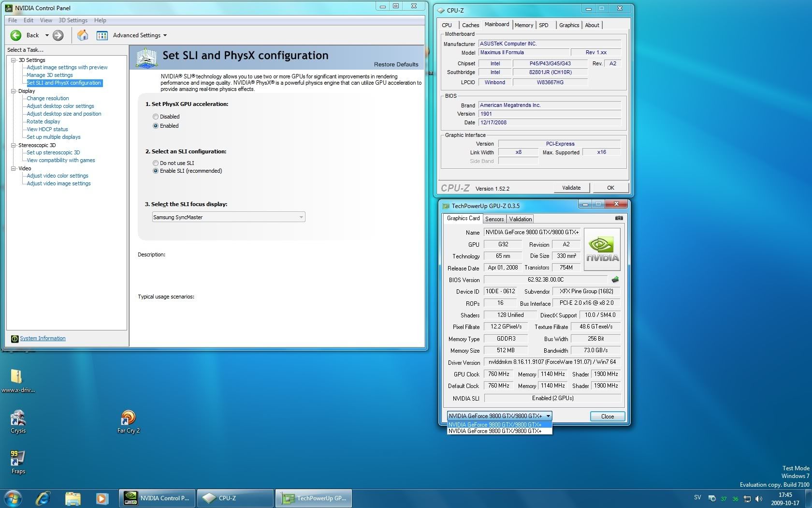
Task: Select Rotate display task
Action: (43, 121)
